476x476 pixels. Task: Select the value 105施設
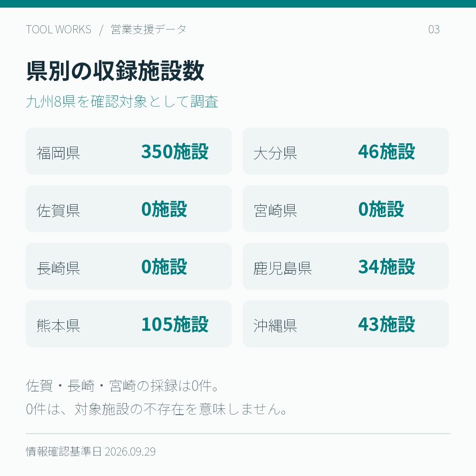point(175,325)
